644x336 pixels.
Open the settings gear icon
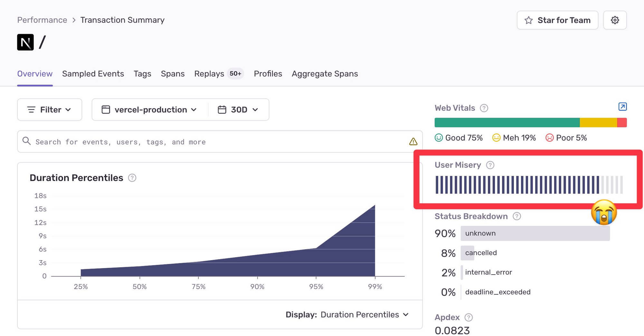coord(615,20)
